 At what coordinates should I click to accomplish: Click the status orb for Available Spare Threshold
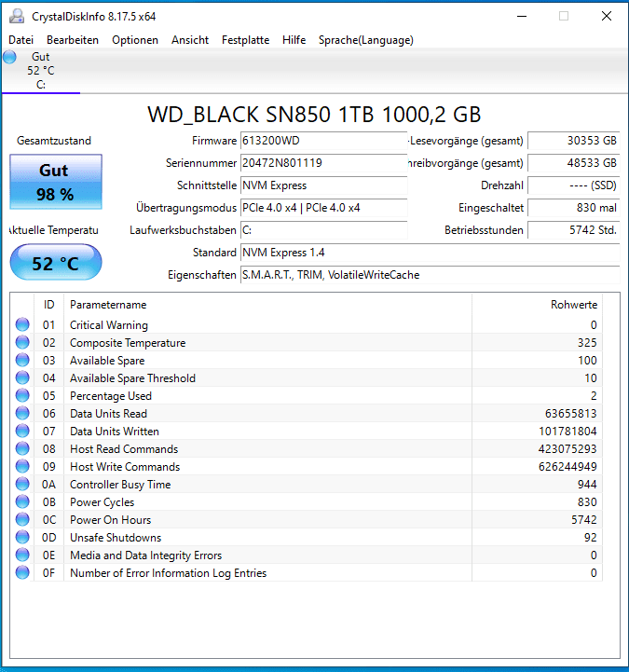pyautogui.click(x=22, y=377)
